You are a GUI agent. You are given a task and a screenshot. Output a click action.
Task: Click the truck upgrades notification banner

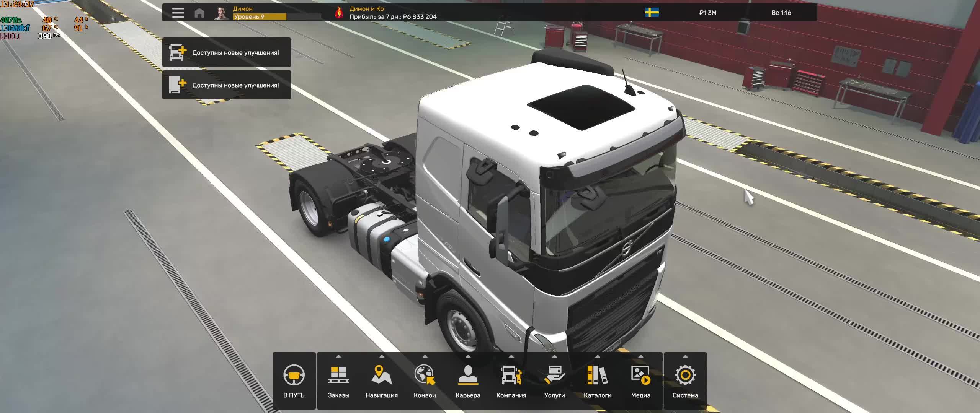[227, 53]
